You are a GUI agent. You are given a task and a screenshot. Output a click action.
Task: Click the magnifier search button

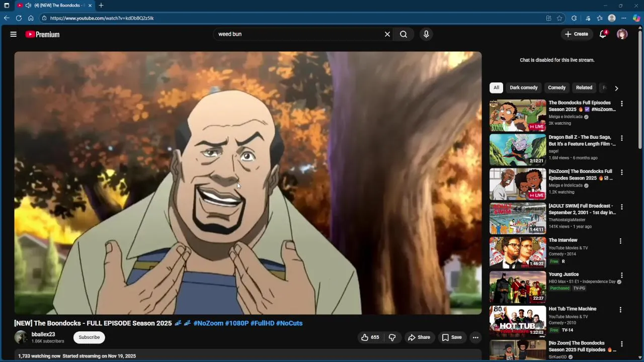coord(404,34)
